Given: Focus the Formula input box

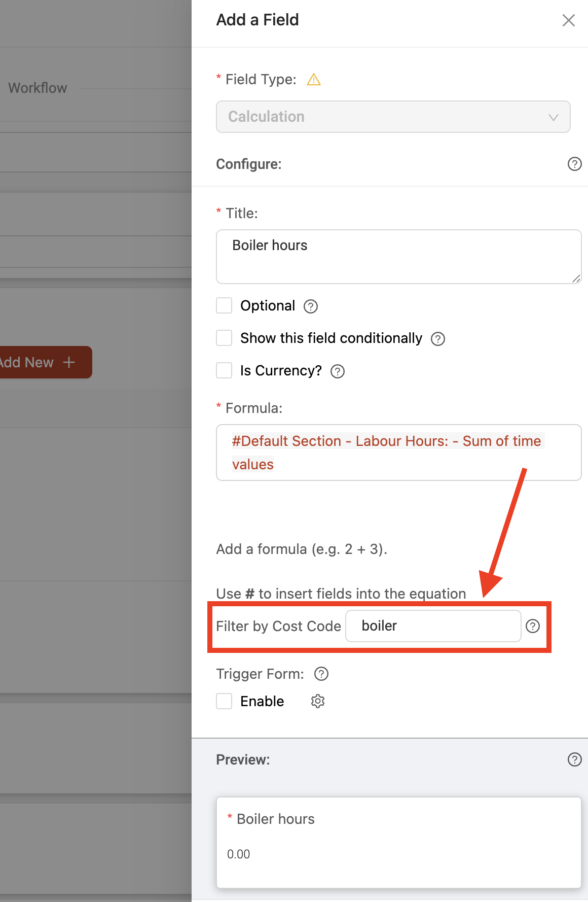Looking at the screenshot, I should click(x=398, y=453).
